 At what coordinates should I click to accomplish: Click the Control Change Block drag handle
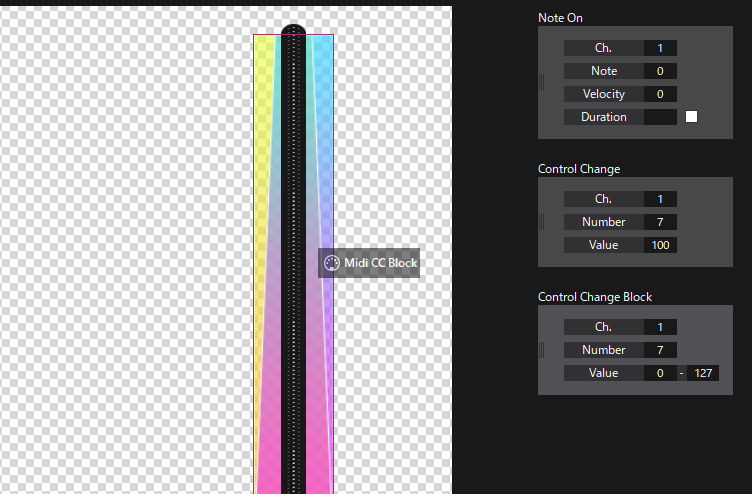pos(542,350)
